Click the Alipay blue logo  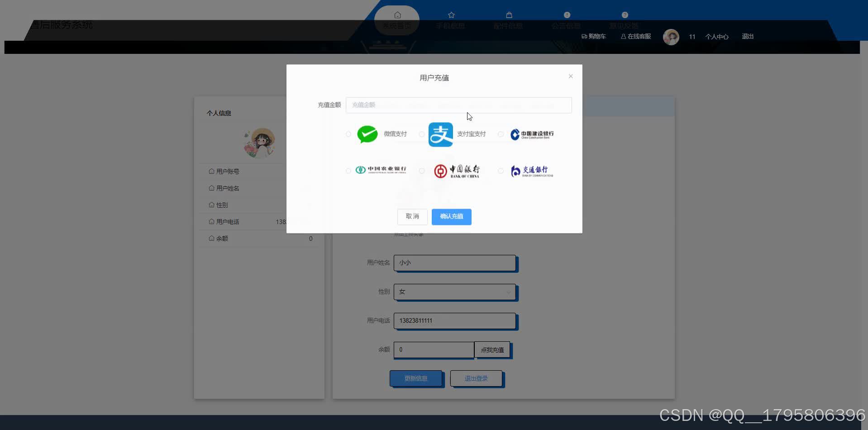tap(441, 134)
